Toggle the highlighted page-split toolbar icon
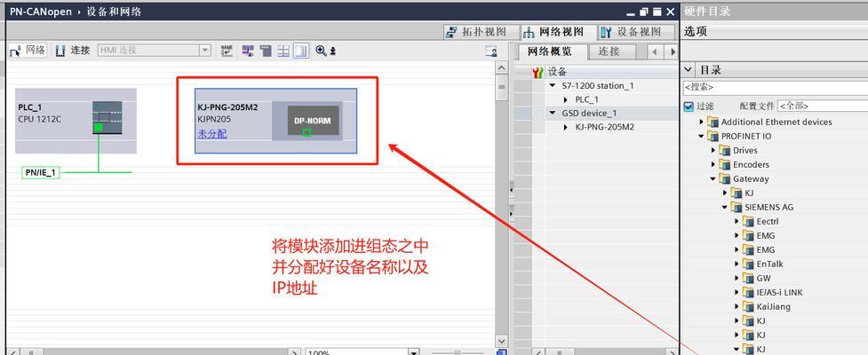868x355 pixels. tap(300, 51)
